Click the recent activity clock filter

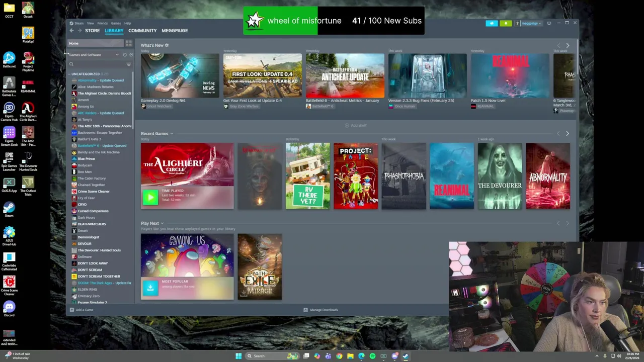tap(125, 55)
